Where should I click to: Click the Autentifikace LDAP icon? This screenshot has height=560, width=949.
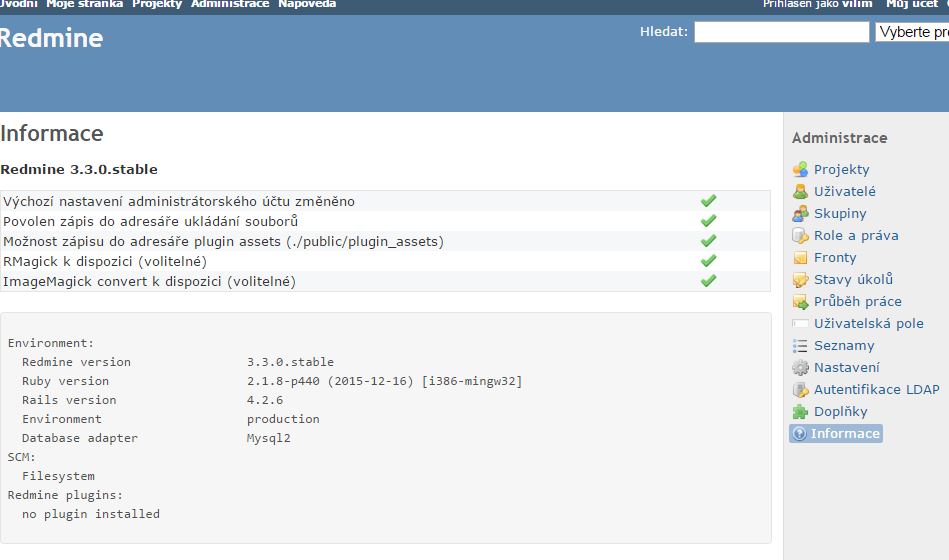click(800, 389)
